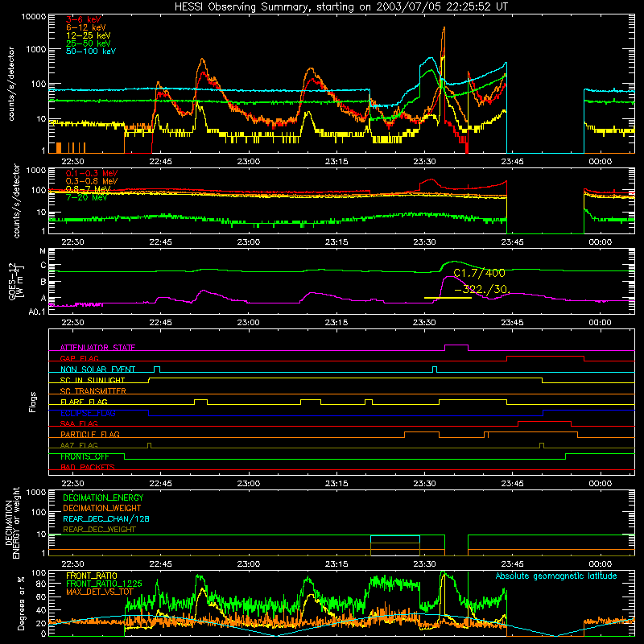Click the DECIMATION_ENERGY legend label

pos(103,497)
